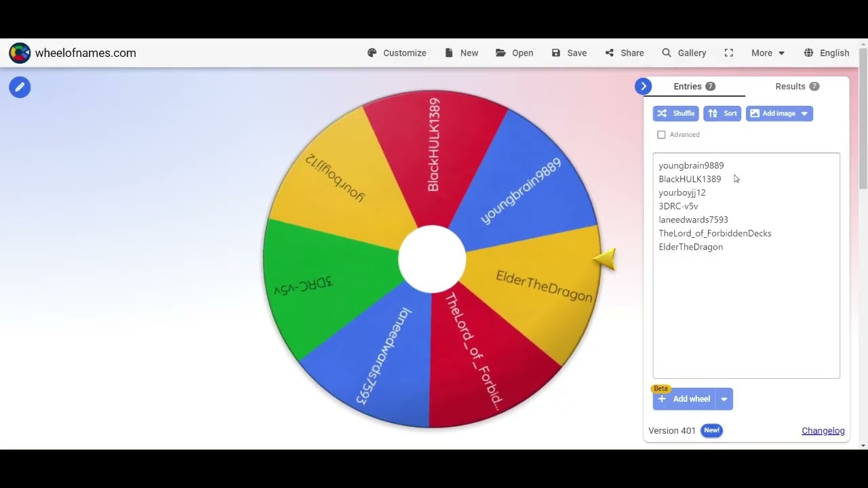868x488 pixels.
Task: Change language from English
Action: pyautogui.click(x=826, y=53)
